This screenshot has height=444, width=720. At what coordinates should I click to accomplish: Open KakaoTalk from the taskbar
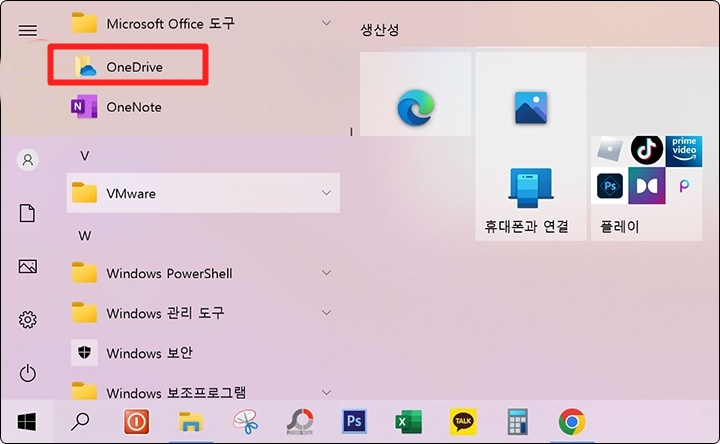[463, 422]
